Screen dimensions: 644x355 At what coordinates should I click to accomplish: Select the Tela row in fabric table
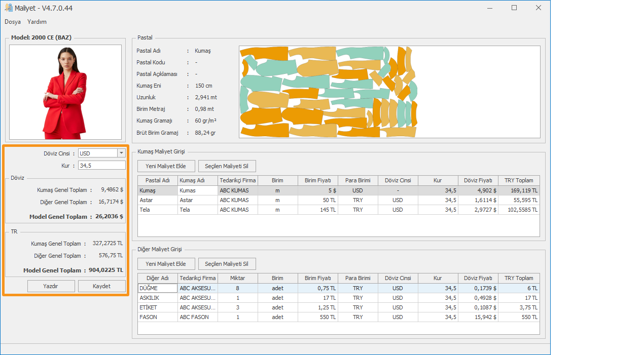tap(157, 210)
